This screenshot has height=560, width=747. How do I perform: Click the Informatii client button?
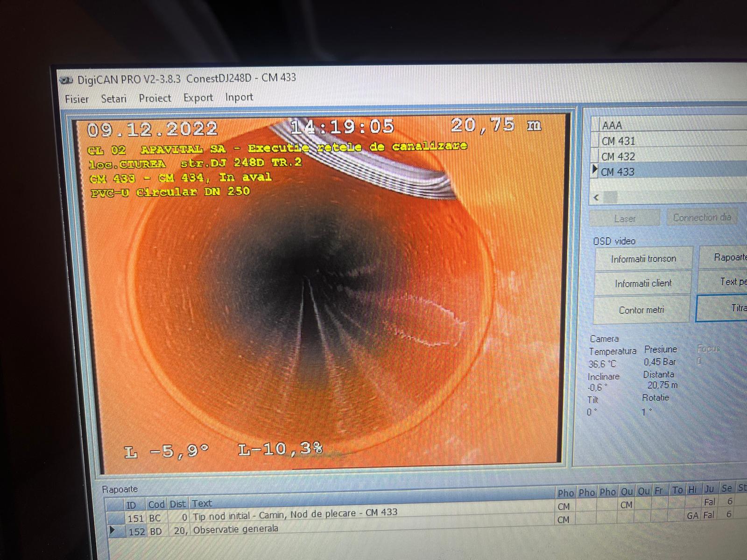click(x=643, y=283)
